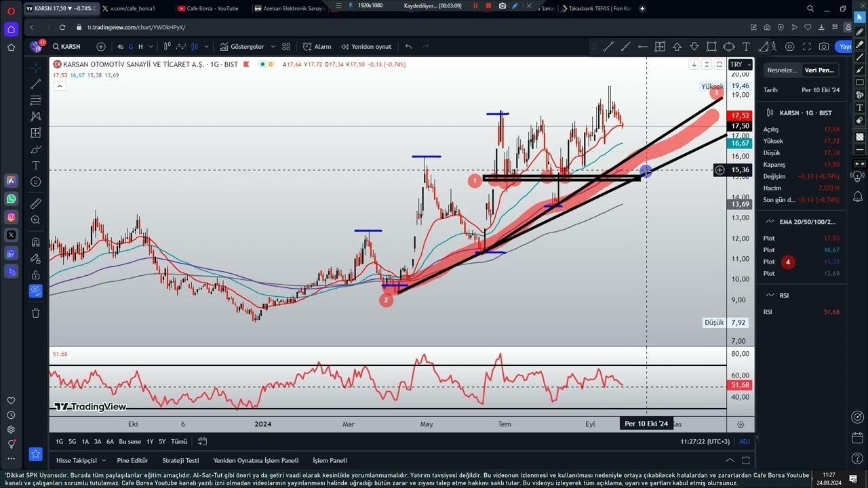The height and width of the screenshot is (488, 868).
Task: Open the Strateji Testi tab
Action: (x=180, y=460)
